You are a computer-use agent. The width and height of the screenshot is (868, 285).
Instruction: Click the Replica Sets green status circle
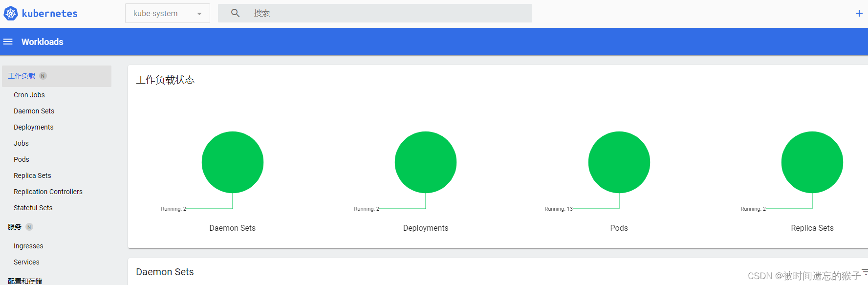(x=812, y=162)
